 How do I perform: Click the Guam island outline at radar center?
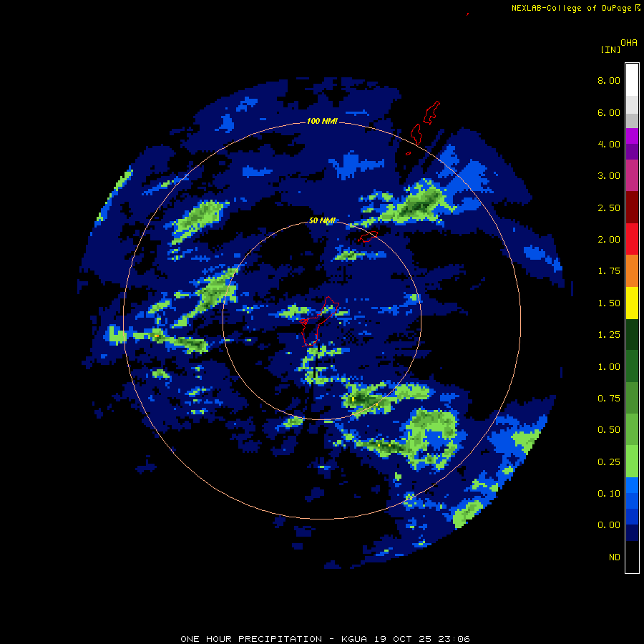click(319, 321)
